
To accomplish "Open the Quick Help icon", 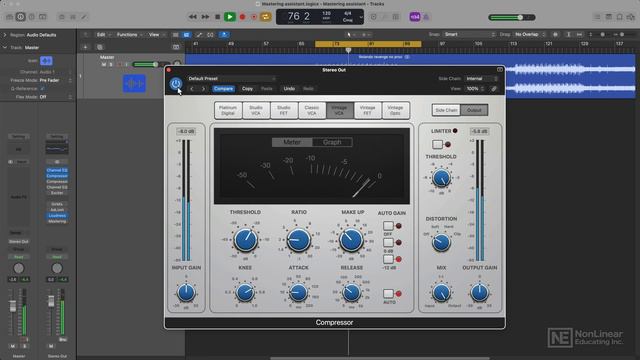I will click(31, 17).
